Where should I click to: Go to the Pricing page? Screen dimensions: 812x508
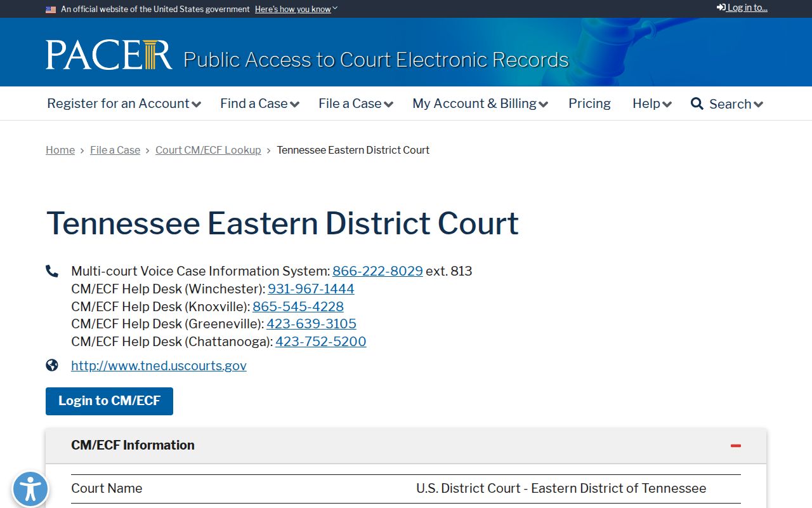click(589, 104)
